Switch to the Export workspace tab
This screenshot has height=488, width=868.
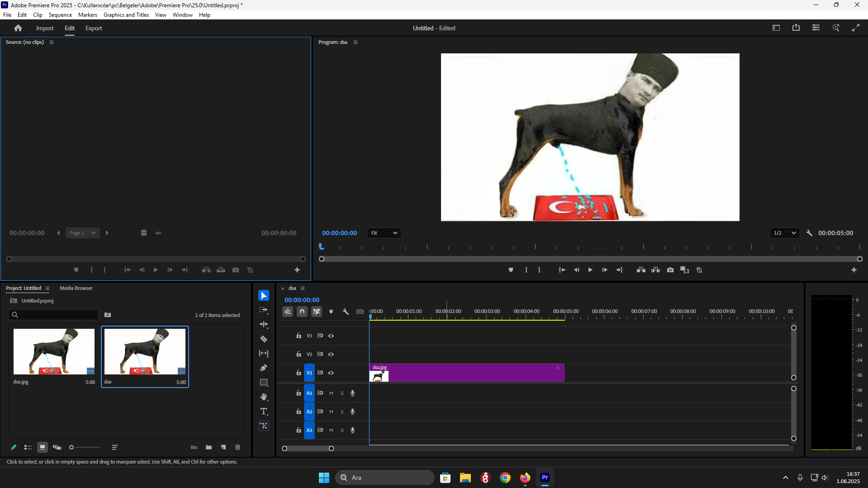click(94, 28)
